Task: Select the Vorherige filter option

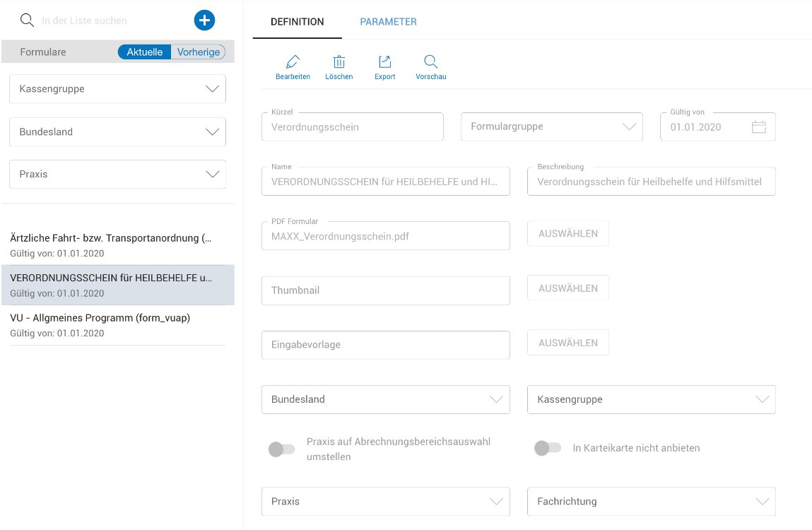Action: tap(199, 52)
